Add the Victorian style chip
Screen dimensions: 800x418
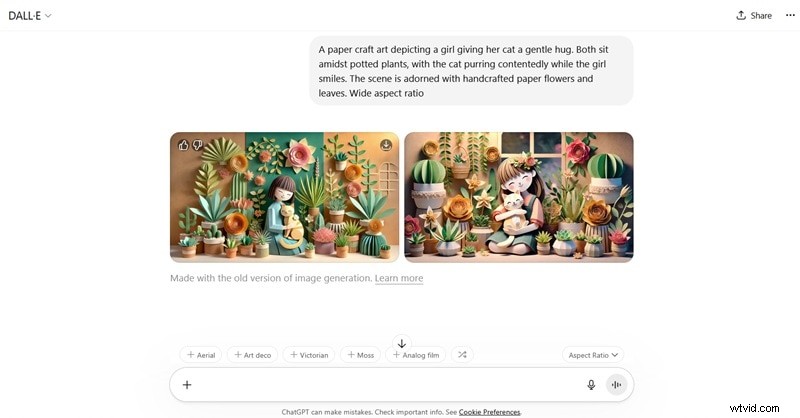[309, 355]
